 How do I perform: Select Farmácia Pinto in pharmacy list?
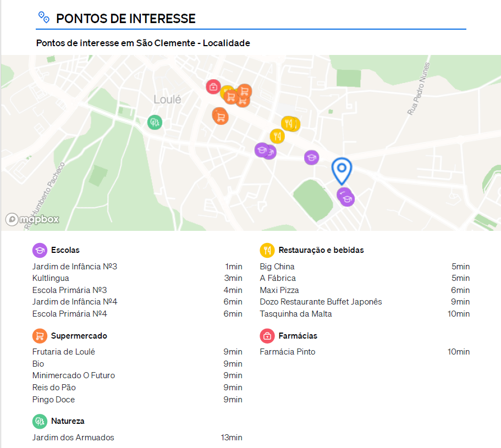288,352
